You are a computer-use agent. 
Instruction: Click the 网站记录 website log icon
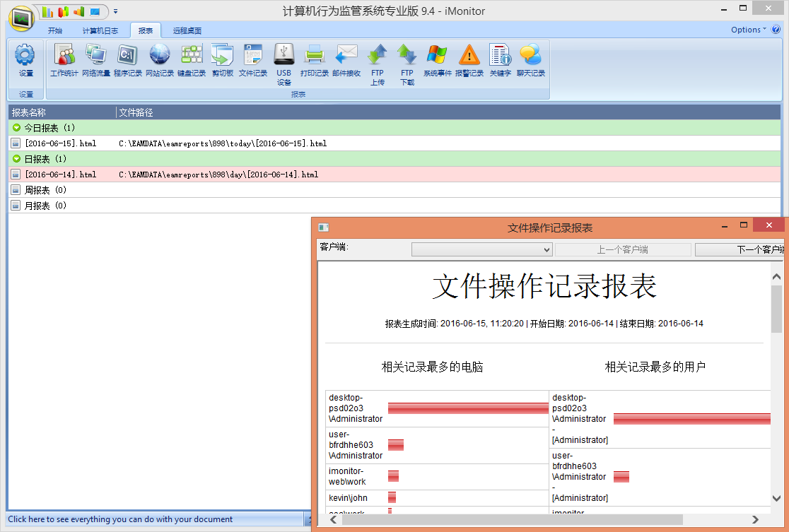pos(160,60)
